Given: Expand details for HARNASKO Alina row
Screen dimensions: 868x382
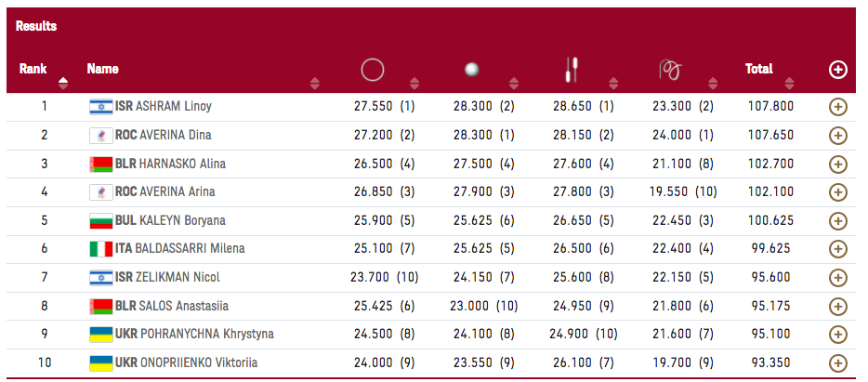Looking at the screenshot, I should tap(837, 164).
